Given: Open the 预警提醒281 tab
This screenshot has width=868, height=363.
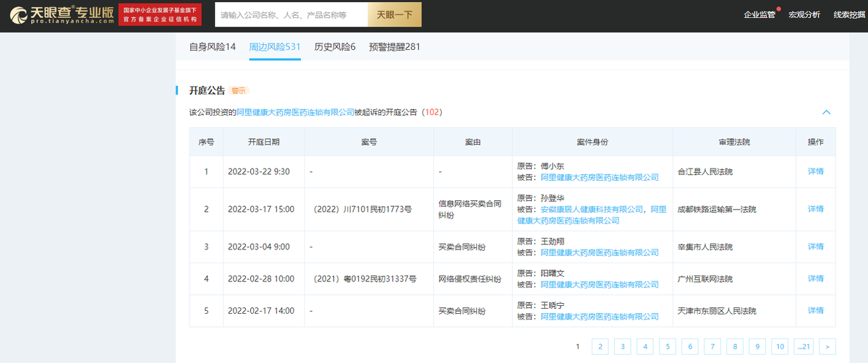Looking at the screenshot, I should (394, 47).
